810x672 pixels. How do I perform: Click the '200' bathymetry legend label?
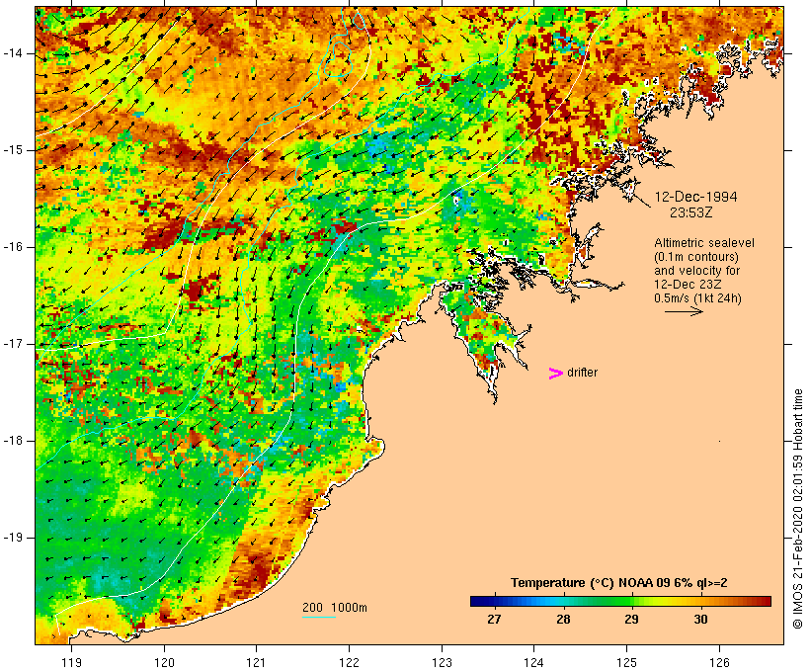312,608
